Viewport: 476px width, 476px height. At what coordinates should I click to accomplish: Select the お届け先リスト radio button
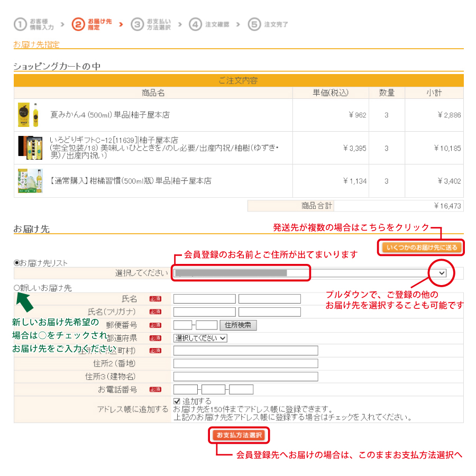[x=17, y=263]
